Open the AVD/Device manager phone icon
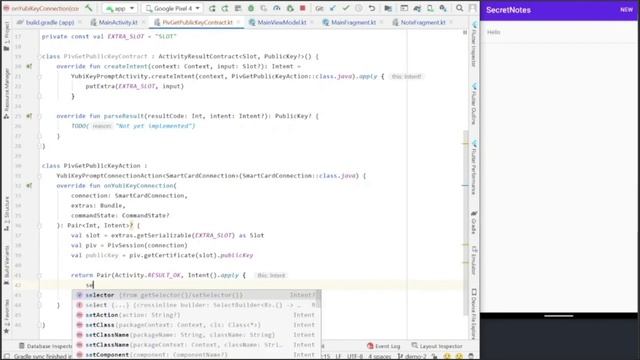The width and height of the screenshot is (640, 360). point(430,8)
